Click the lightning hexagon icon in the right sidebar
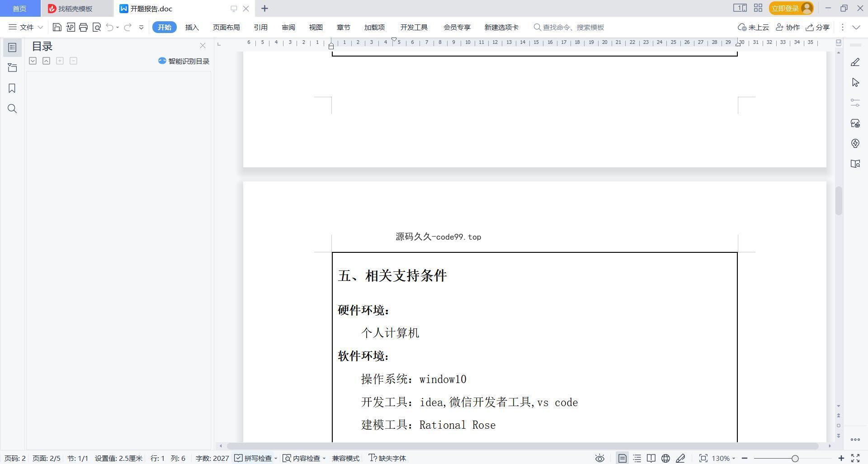This screenshot has height=464, width=868. 855,143
